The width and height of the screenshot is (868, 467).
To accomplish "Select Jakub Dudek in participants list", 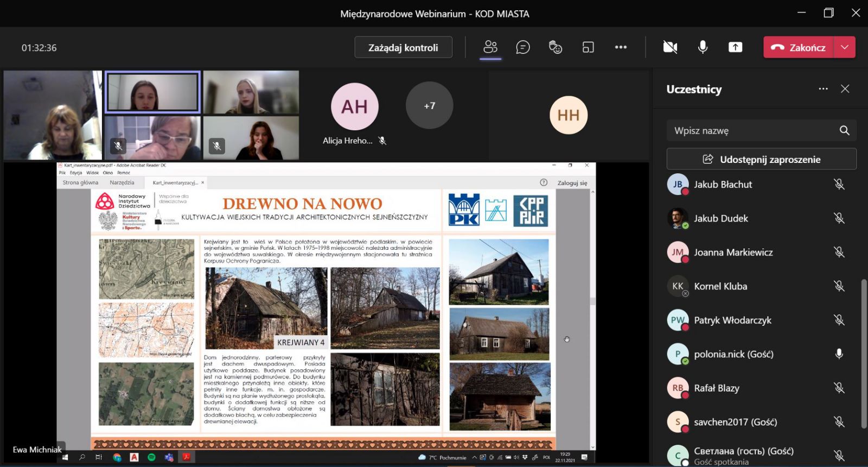I will (720, 218).
